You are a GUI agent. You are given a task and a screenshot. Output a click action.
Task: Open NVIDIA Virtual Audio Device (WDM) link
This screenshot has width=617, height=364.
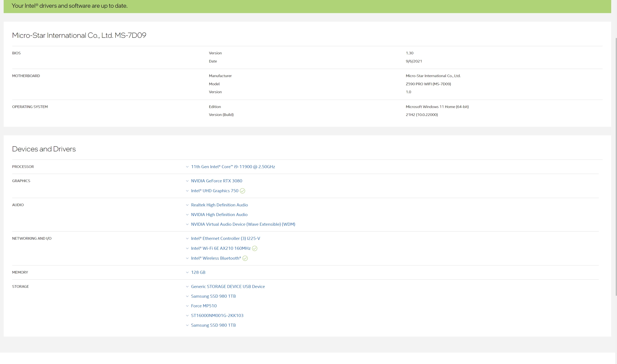243,224
